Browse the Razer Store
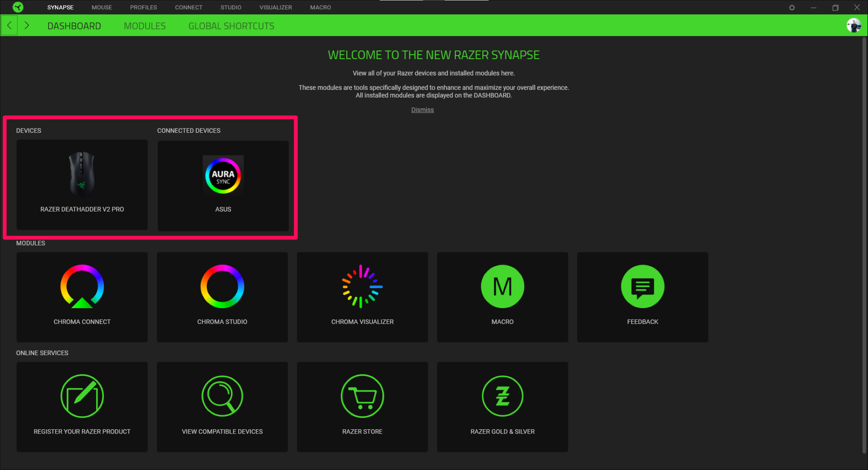Screen dimensions: 868x470 click(362, 407)
